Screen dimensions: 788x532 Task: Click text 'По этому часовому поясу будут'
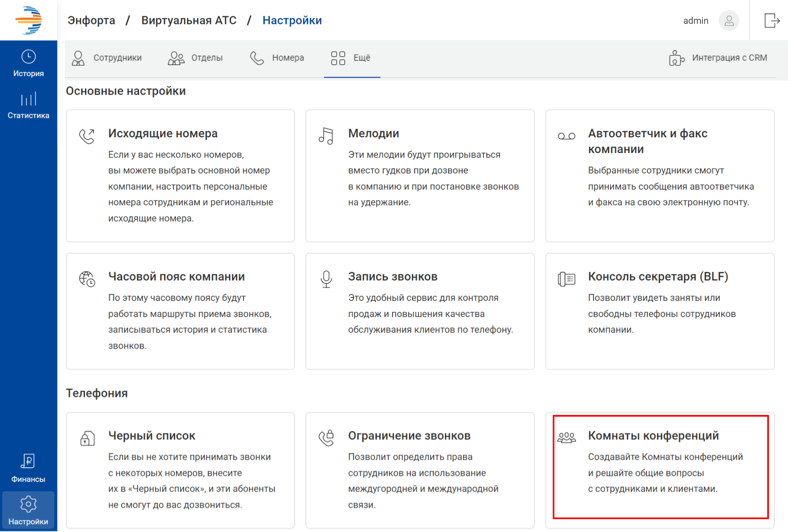pos(177,298)
